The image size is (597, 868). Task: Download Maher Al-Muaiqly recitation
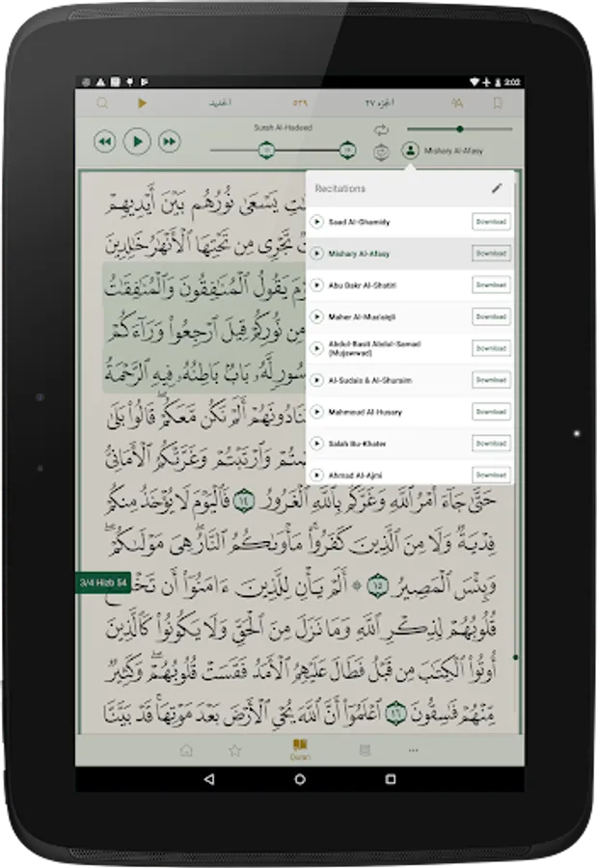coord(491,316)
